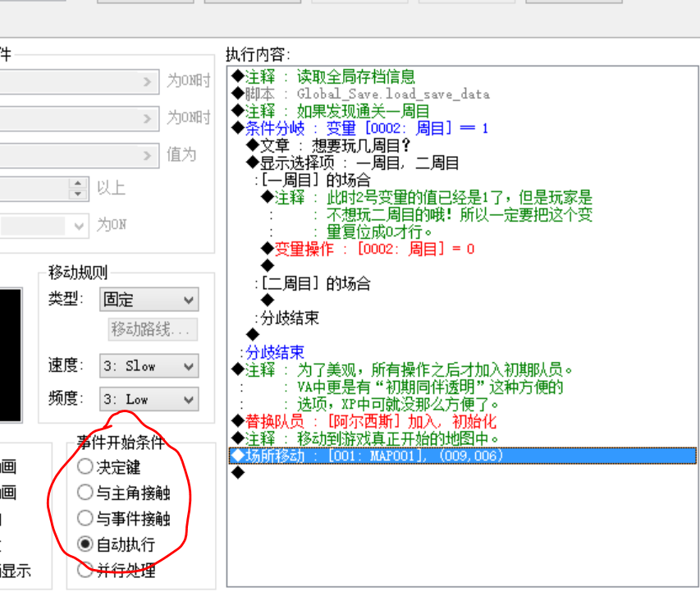This screenshot has width=700, height=592.
Task: Open the variable selector beside 值为
Action: tap(80, 155)
